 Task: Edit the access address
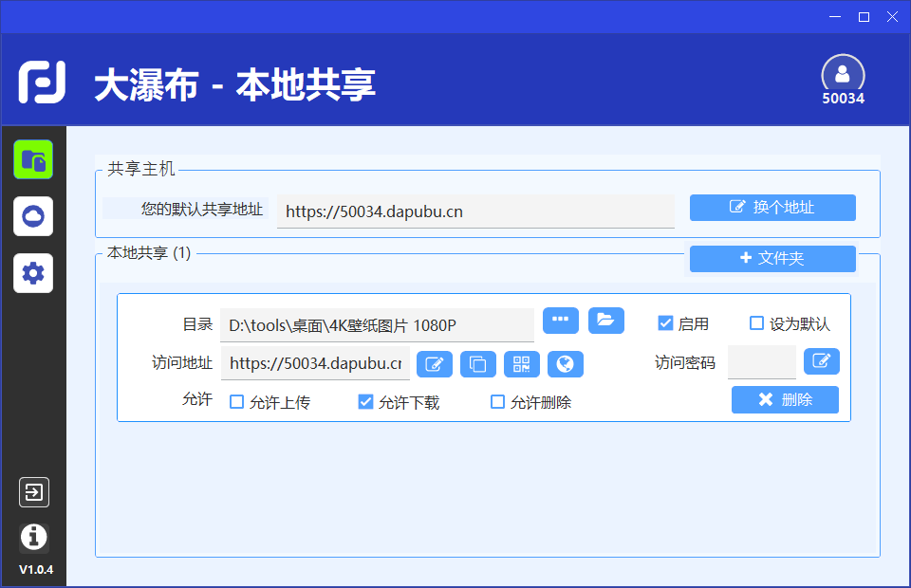point(435,363)
